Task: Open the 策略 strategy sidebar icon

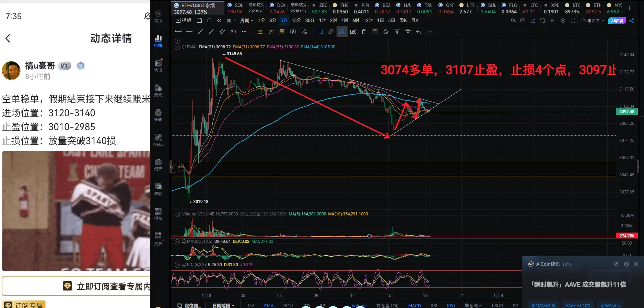Action: tap(158, 115)
